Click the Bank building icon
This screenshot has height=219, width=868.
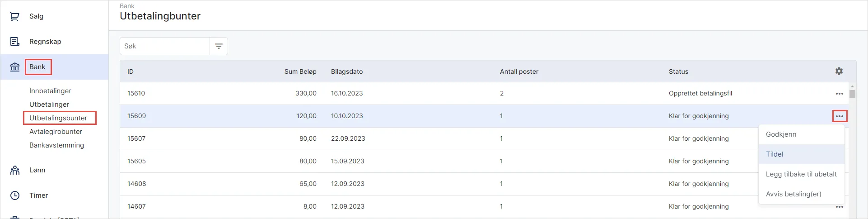tap(15, 67)
